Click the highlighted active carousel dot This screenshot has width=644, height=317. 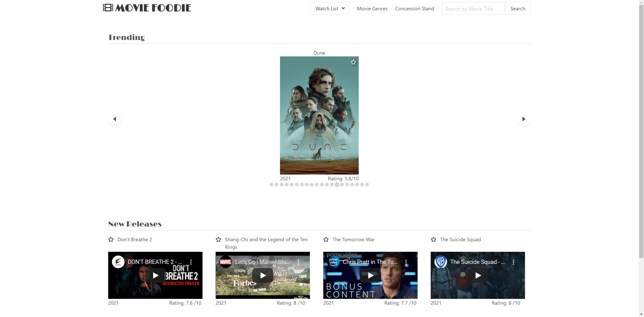coord(337,184)
